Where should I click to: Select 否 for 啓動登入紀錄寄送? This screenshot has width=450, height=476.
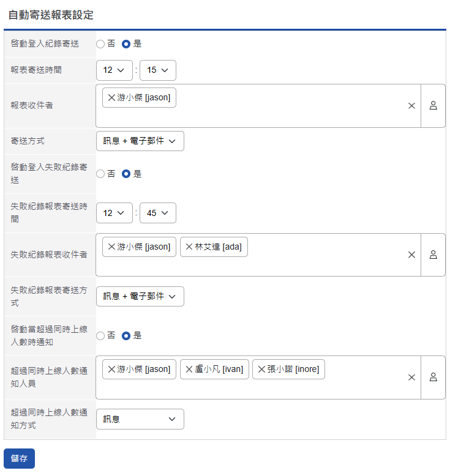click(100, 44)
